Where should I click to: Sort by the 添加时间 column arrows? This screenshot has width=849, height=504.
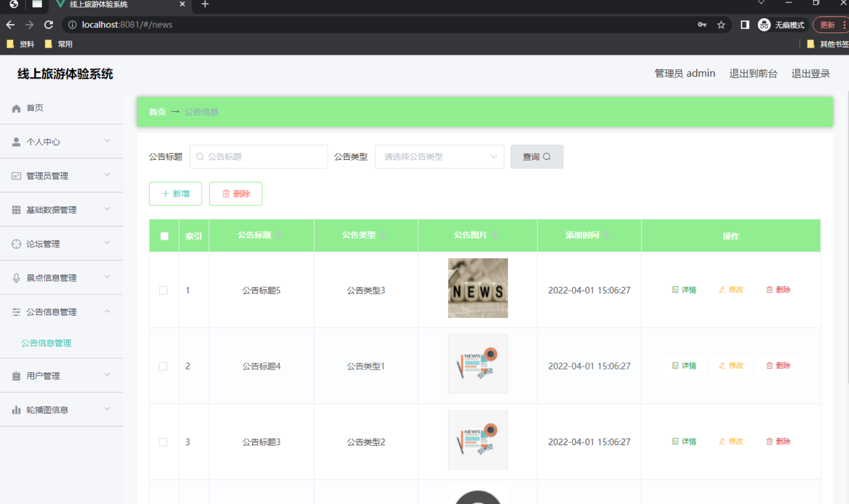click(607, 235)
